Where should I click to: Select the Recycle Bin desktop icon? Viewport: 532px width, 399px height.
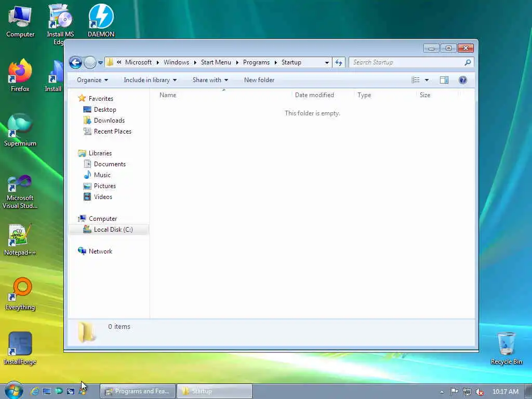[506, 349]
